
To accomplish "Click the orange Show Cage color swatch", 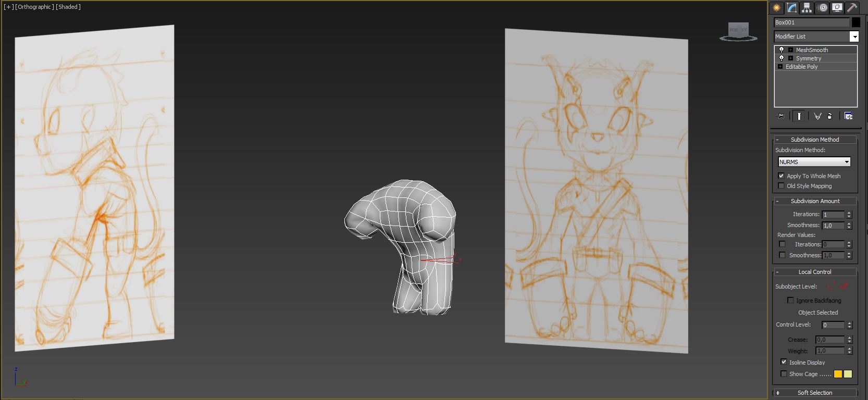I will 838,374.
